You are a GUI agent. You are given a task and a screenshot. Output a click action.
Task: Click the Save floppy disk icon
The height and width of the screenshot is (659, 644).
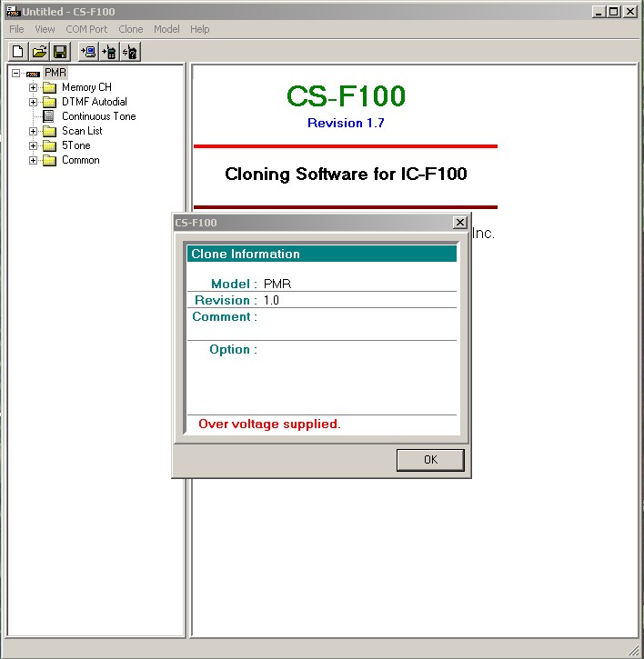tap(60, 52)
